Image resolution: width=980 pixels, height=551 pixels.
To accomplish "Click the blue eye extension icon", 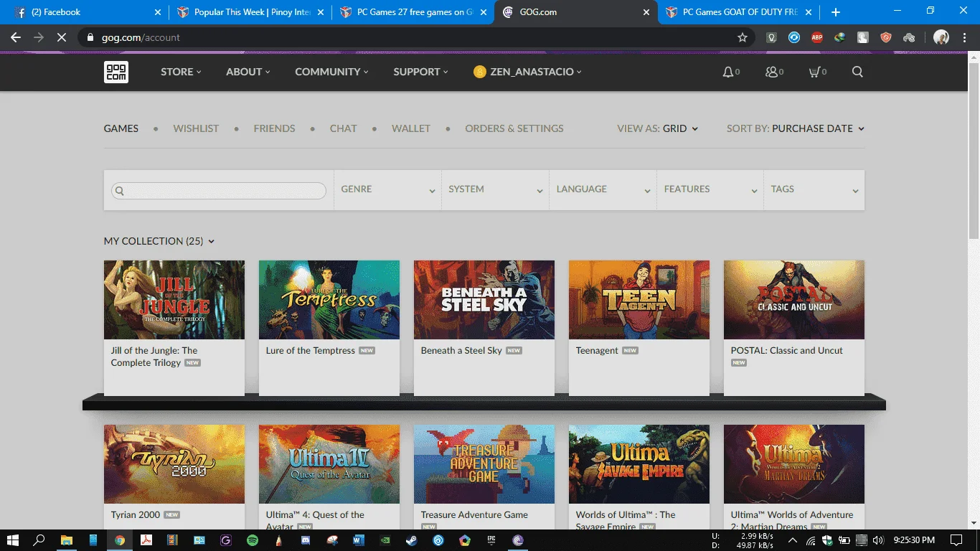I will point(794,37).
